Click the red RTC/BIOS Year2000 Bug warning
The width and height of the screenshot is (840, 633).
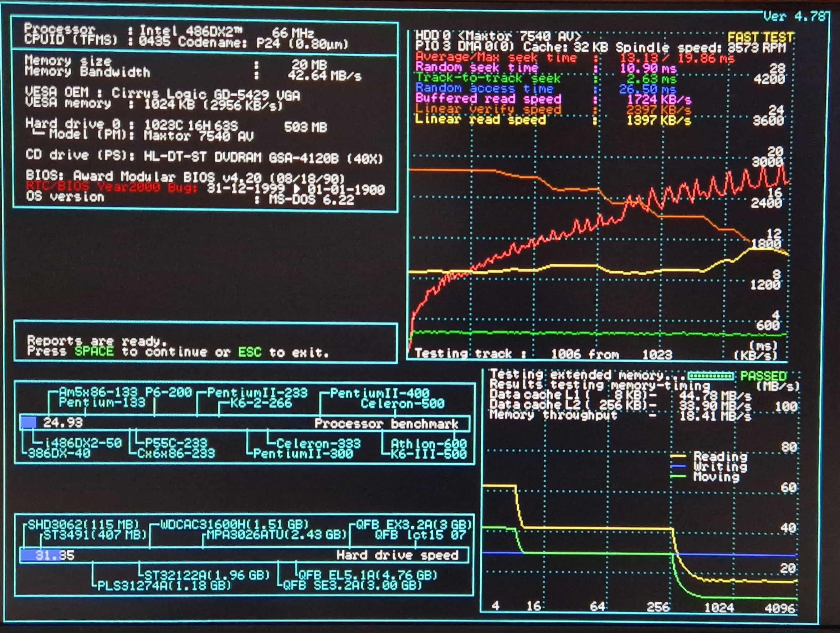(x=112, y=187)
